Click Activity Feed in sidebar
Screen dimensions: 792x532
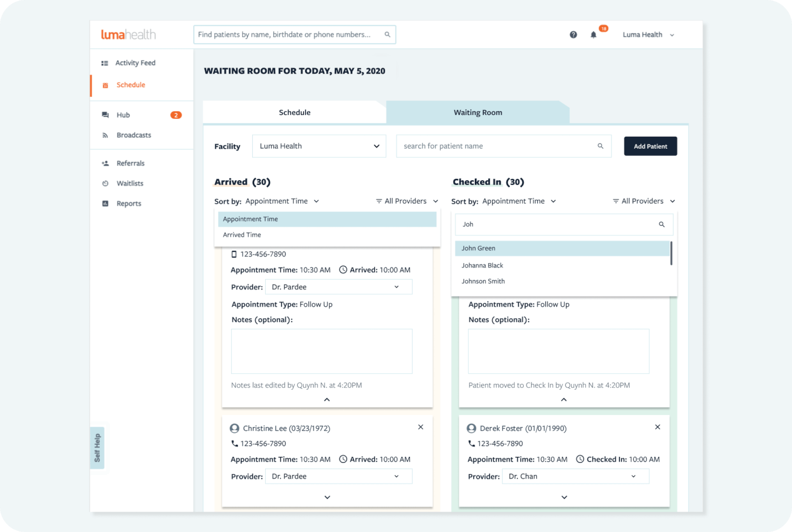click(x=135, y=63)
